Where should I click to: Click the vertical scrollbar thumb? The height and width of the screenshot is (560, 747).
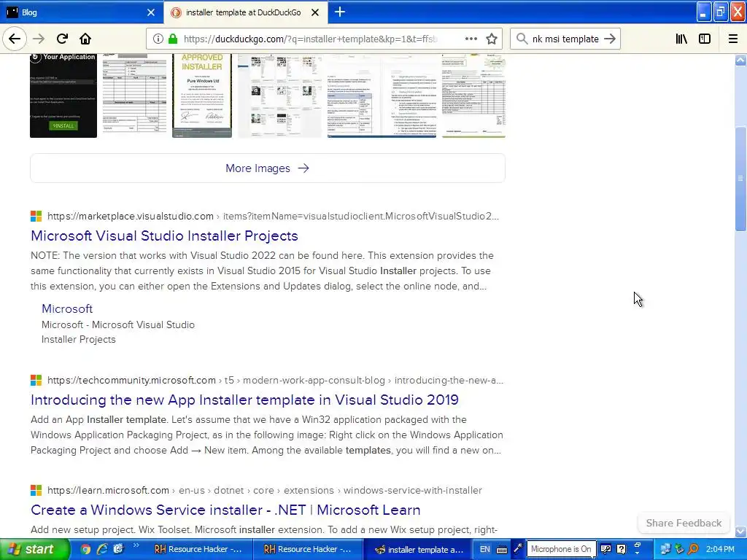click(740, 179)
